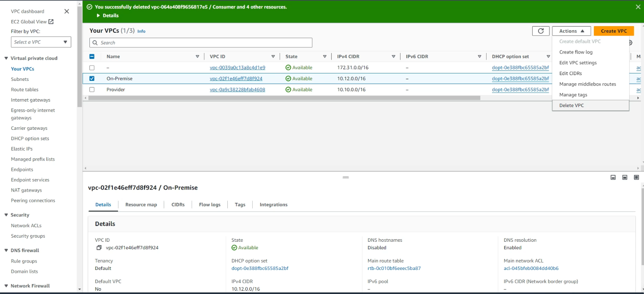Click the middle split panel layout icon
The width and height of the screenshot is (644, 294).
625,177
